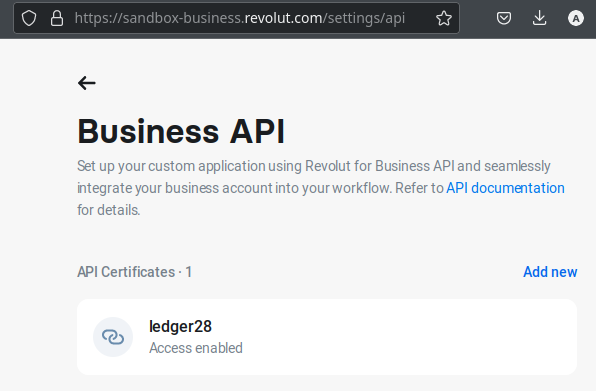Image resolution: width=596 pixels, height=391 pixels.
Task: Open the account avatar menu
Action: [575, 18]
